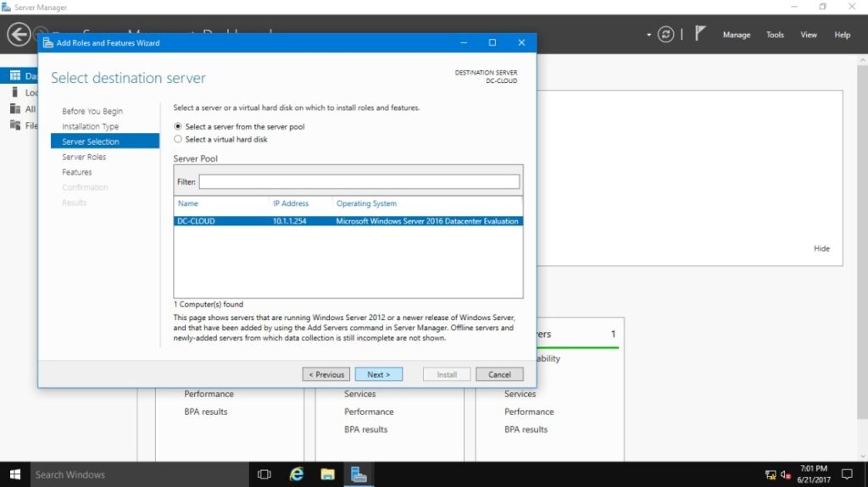Click the network icon in the system tray
868x487 pixels.
[770, 475]
